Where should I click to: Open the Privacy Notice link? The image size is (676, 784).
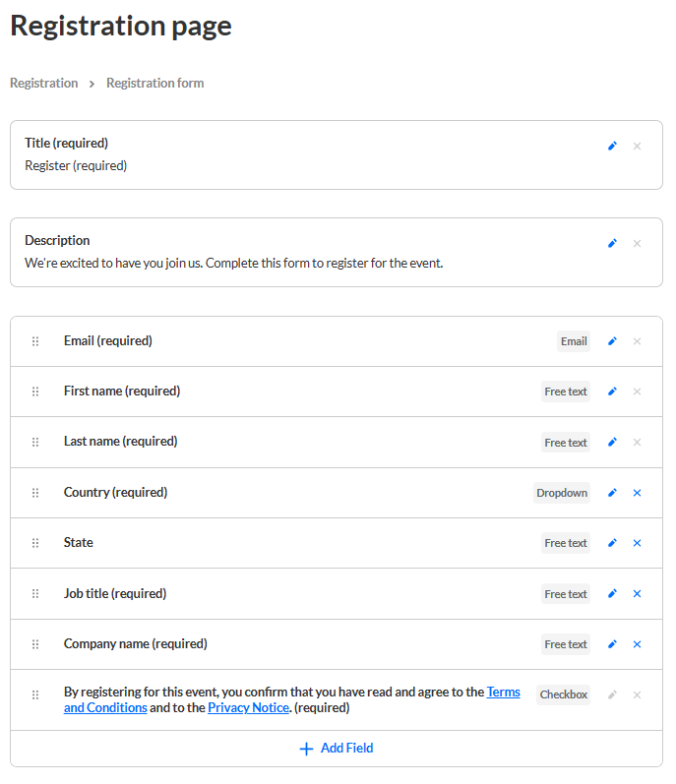(x=248, y=707)
